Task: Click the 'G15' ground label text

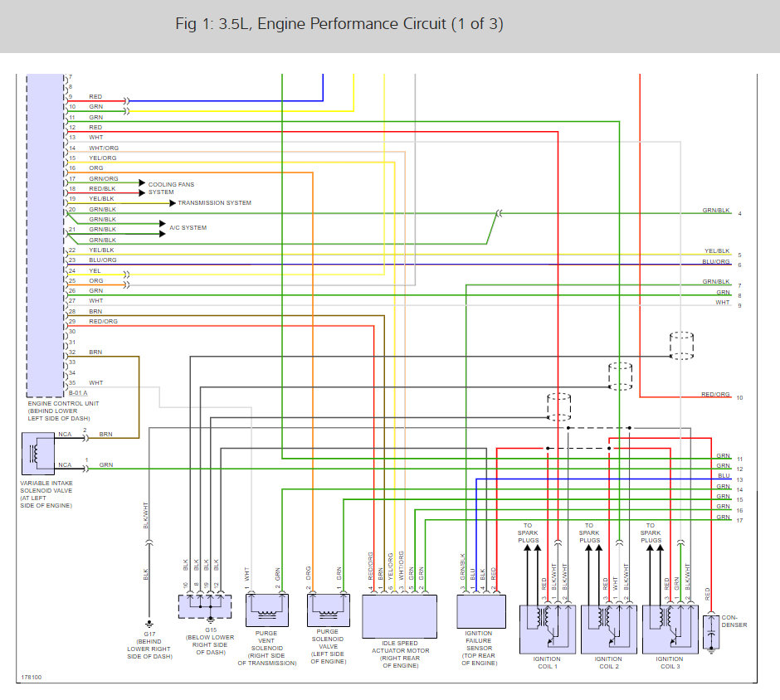Action: [x=211, y=630]
